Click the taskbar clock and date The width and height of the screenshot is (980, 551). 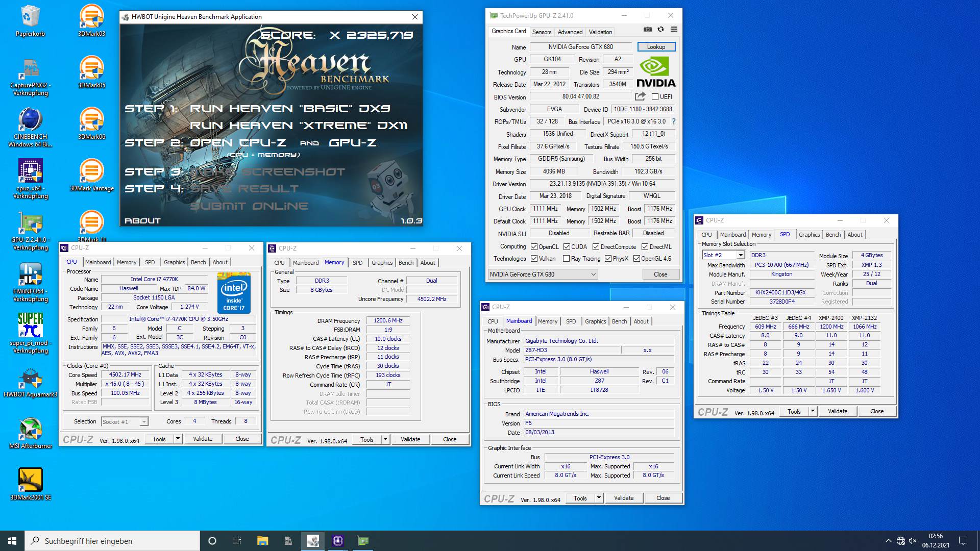coord(936,541)
